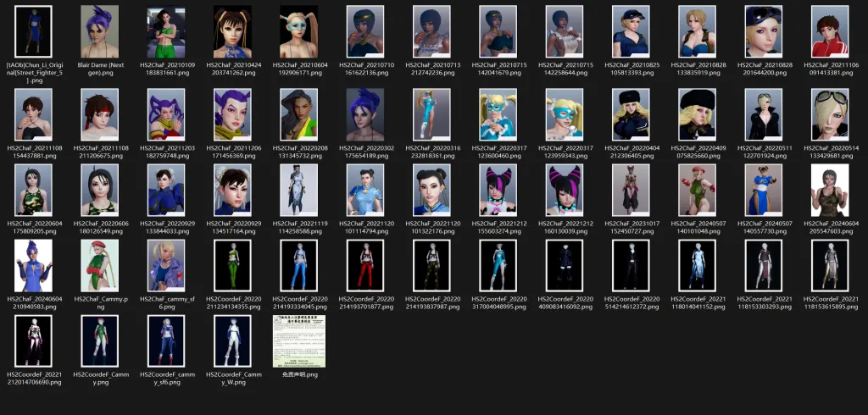Pick thumbnail HS2ChaF_20240604210940583.png
The image size is (868, 415).
[33, 266]
